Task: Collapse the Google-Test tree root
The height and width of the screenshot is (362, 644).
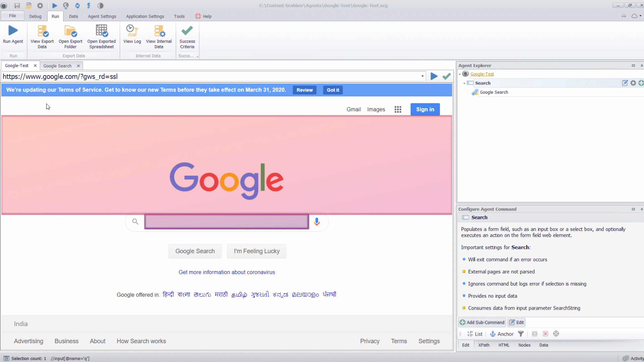Action: pos(460,74)
